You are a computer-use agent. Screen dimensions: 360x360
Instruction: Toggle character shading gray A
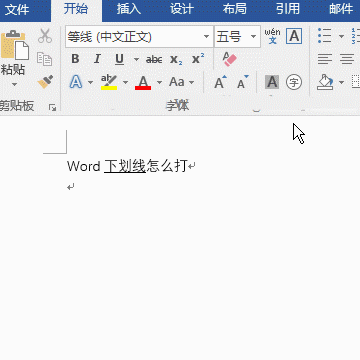pyautogui.click(x=272, y=82)
